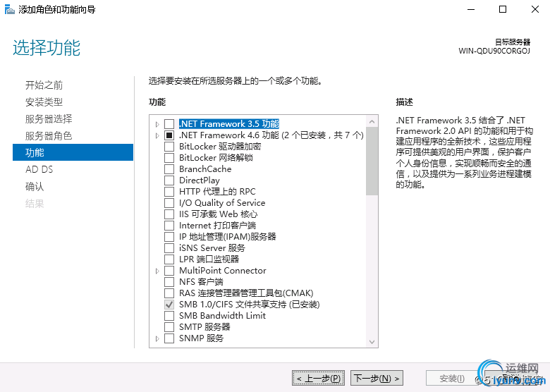Expand the .NET Framework 3.5 功能 node
The image size is (550, 392).
[157, 124]
